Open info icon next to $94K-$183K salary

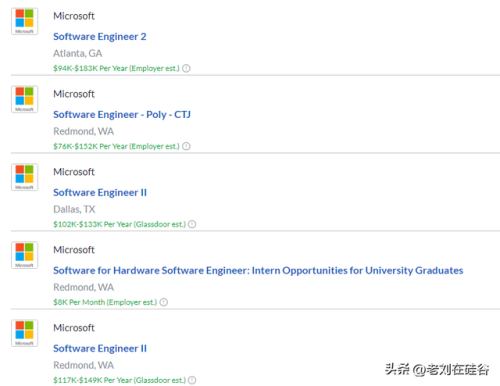click(186, 68)
